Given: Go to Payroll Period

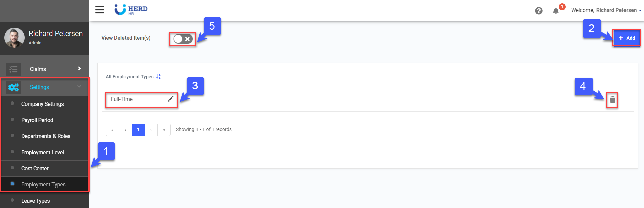Looking at the screenshot, I should coord(37,120).
